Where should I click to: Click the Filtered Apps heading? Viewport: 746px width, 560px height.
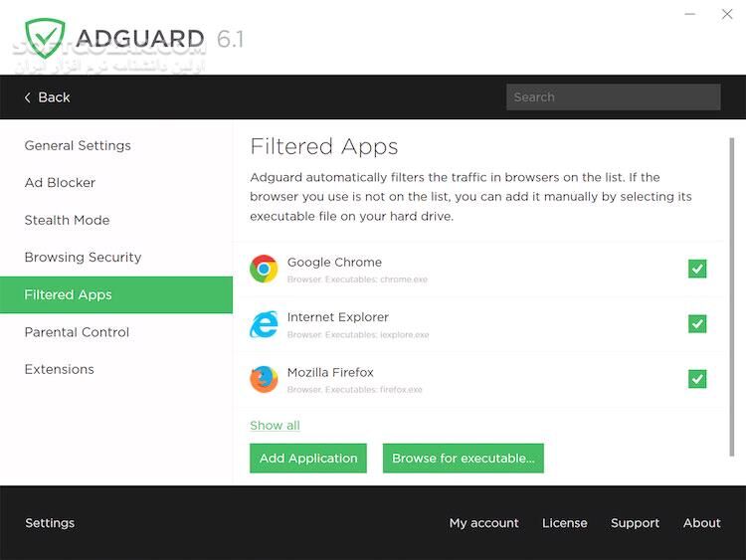pos(324,146)
